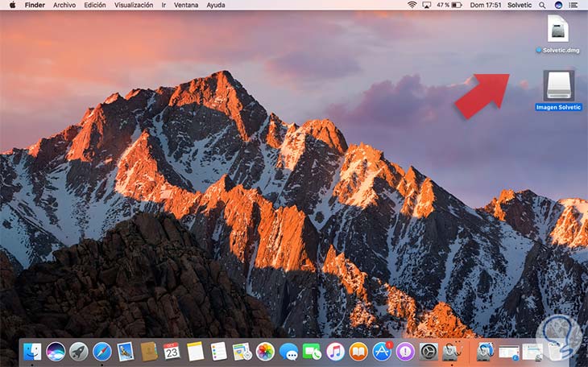Open Messages speech bubble icon
Image resolution: width=588 pixels, height=367 pixels.
click(x=288, y=352)
